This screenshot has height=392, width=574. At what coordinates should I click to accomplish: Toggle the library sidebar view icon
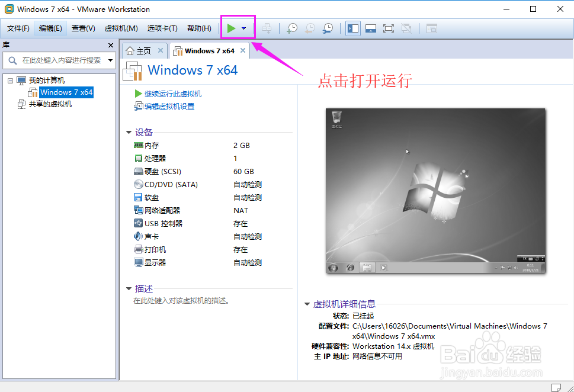point(353,28)
